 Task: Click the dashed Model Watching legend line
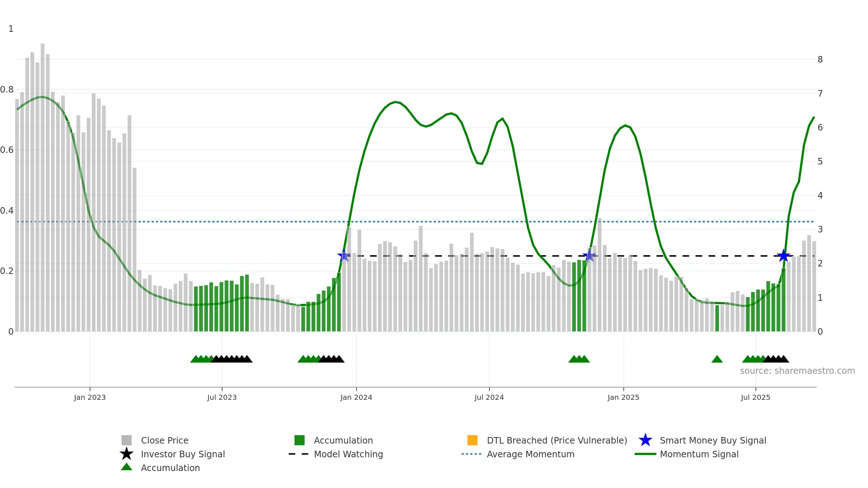(299, 454)
